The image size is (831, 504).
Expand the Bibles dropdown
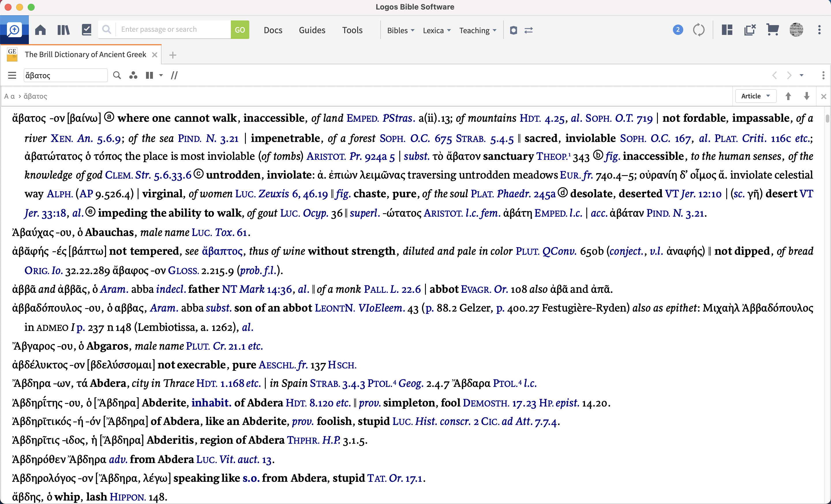tap(400, 30)
